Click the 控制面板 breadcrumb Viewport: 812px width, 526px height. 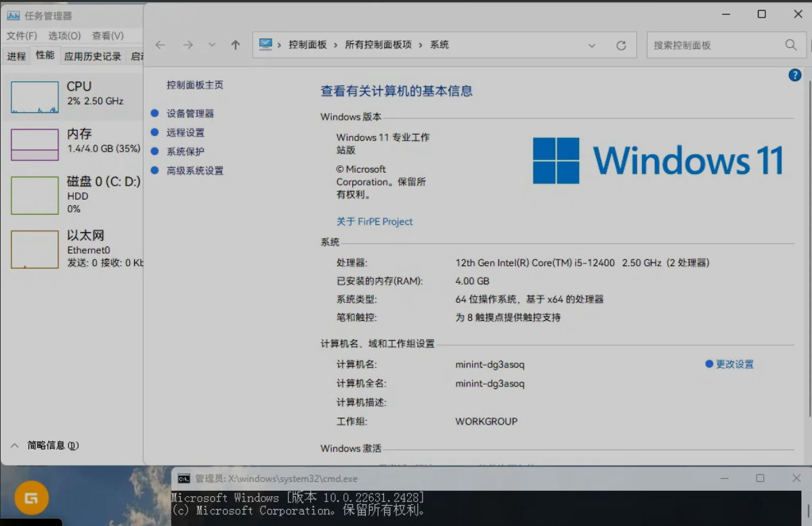click(x=307, y=45)
